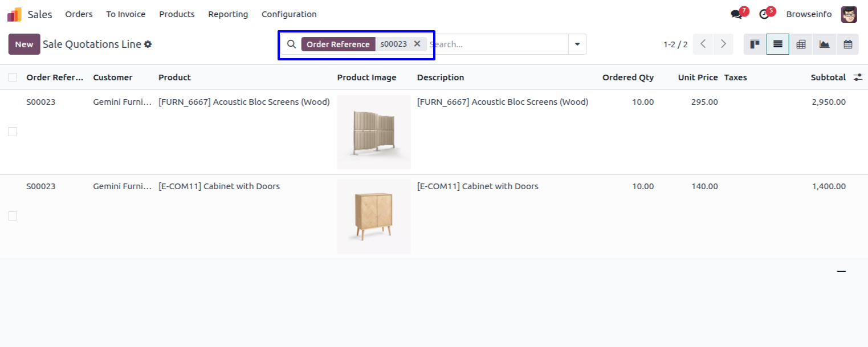Switch to Kanban view
Viewport: 868px width, 347px height.
click(x=755, y=44)
